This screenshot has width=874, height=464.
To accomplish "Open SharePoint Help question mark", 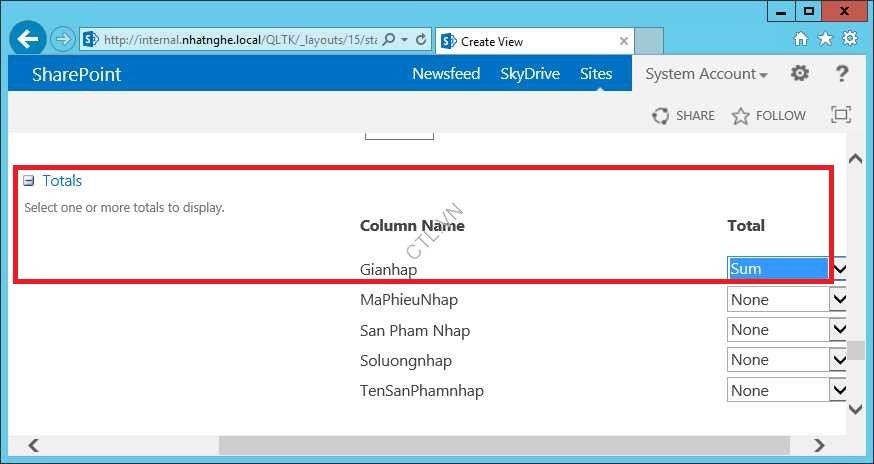I will (842, 74).
